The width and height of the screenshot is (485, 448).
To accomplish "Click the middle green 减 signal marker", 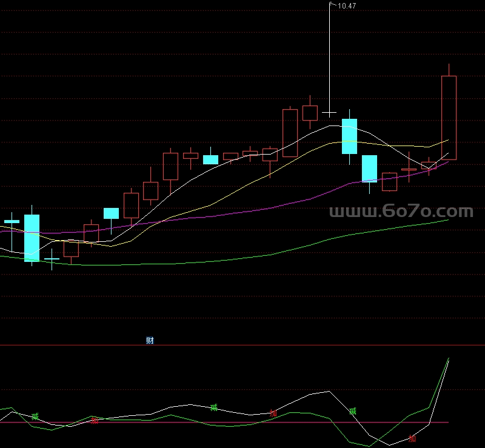I will tap(213, 407).
